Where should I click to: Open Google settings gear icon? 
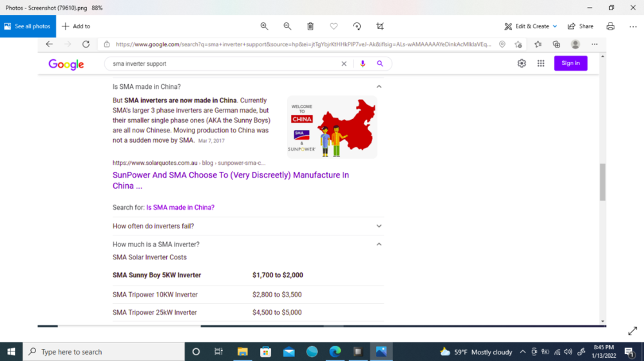(522, 63)
